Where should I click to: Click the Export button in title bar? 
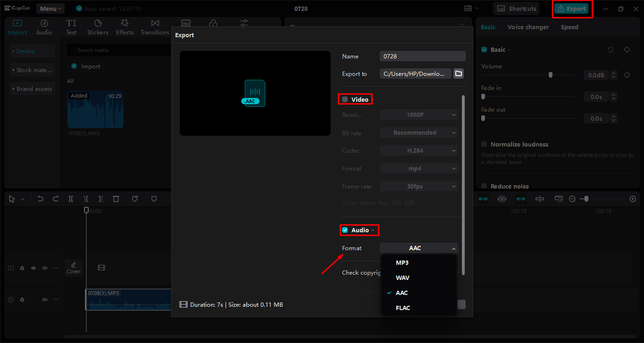(x=571, y=9)
